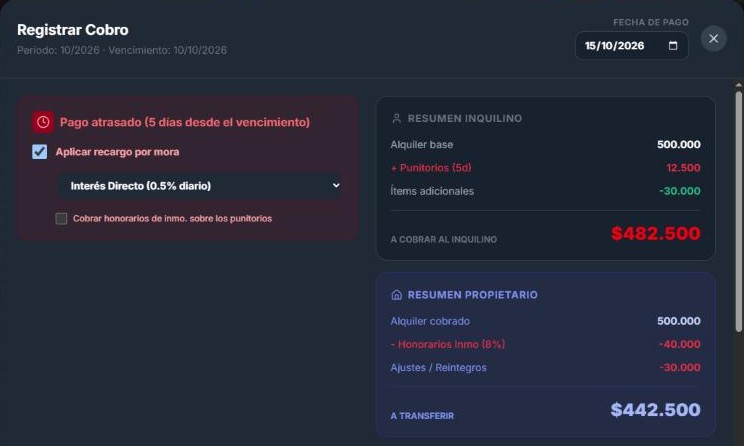The height and width of the screenshot is (446, 744).
Task: Close the Registrar Cobro dialog
Action: tap(713, 38)
